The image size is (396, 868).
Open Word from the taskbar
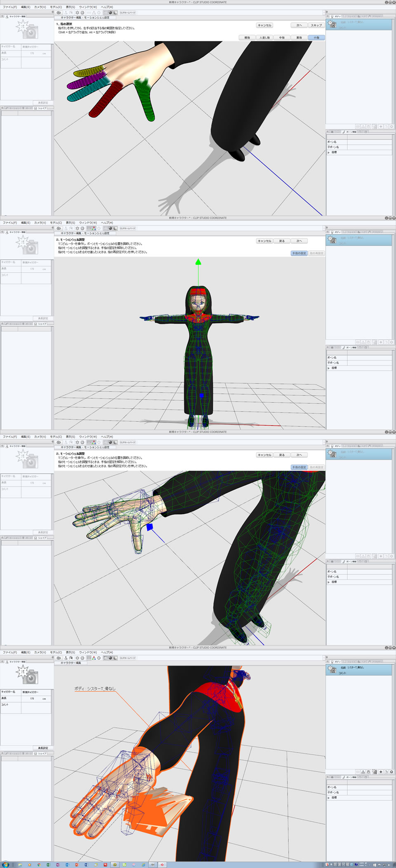[86, 865]
